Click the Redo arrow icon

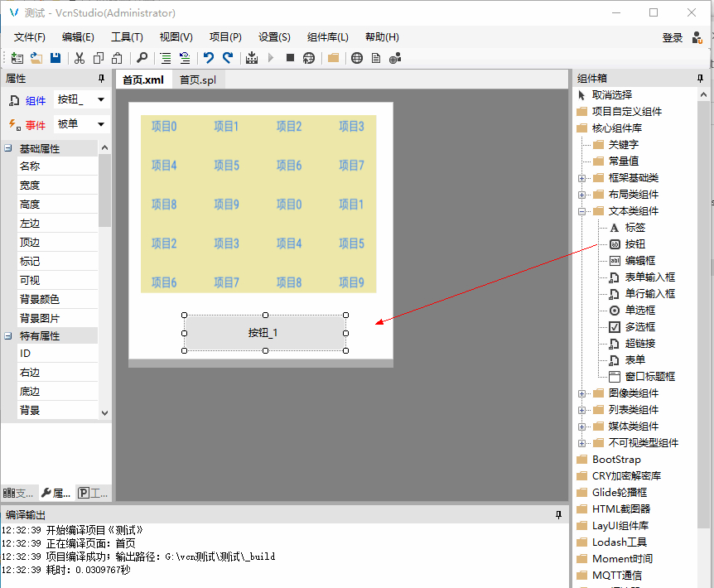[227, 58]
